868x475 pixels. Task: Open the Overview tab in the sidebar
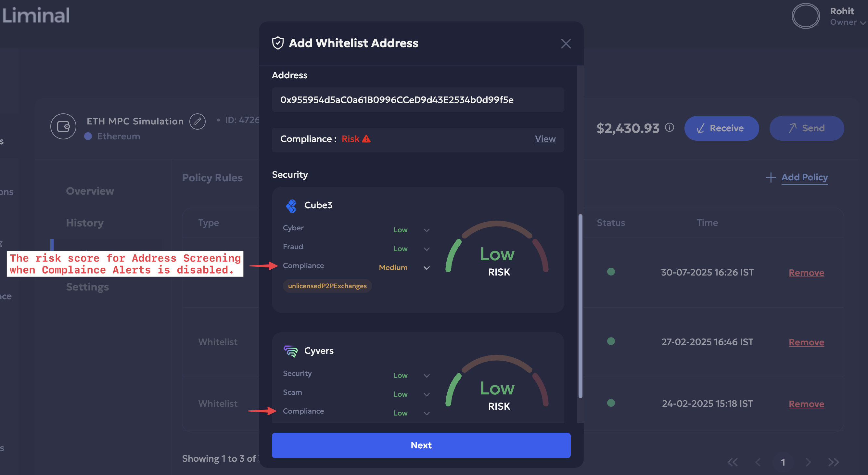coord(90,191)
